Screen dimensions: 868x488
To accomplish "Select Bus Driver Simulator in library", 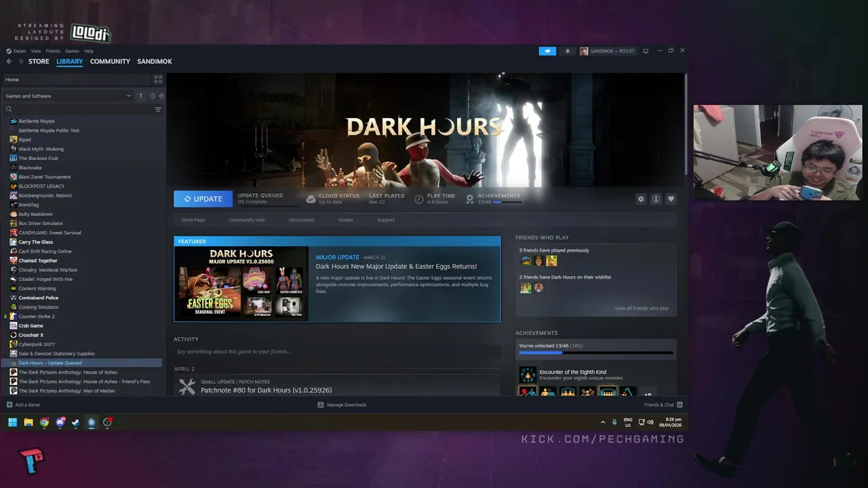I will coord(41,223).
